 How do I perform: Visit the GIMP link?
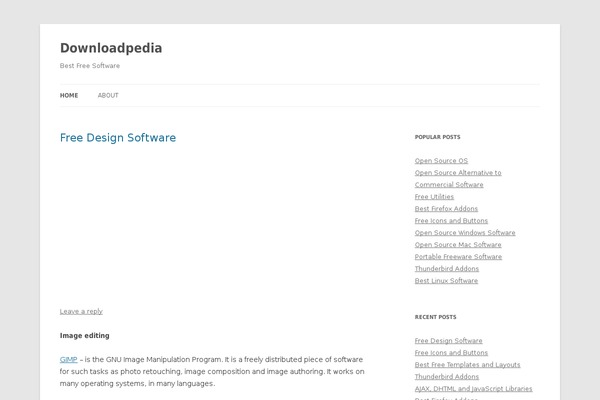click(68, 359)
